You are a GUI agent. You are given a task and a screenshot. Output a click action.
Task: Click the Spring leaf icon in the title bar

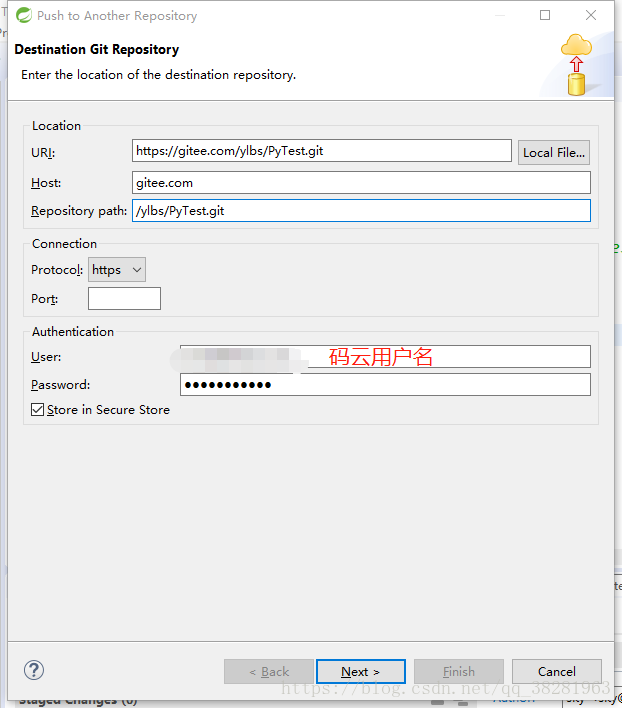[23, 15]
